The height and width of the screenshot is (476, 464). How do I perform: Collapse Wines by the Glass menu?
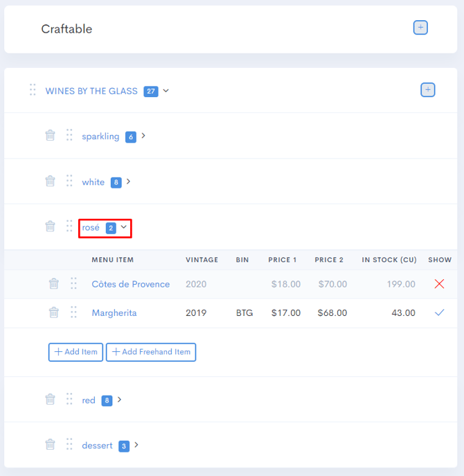[166, 91]
